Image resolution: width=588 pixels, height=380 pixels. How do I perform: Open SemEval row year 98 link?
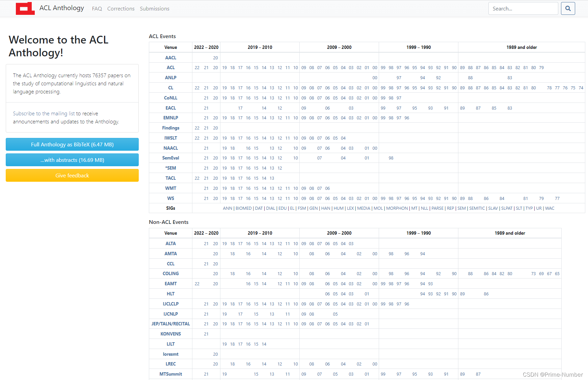[x=391, y=158]
